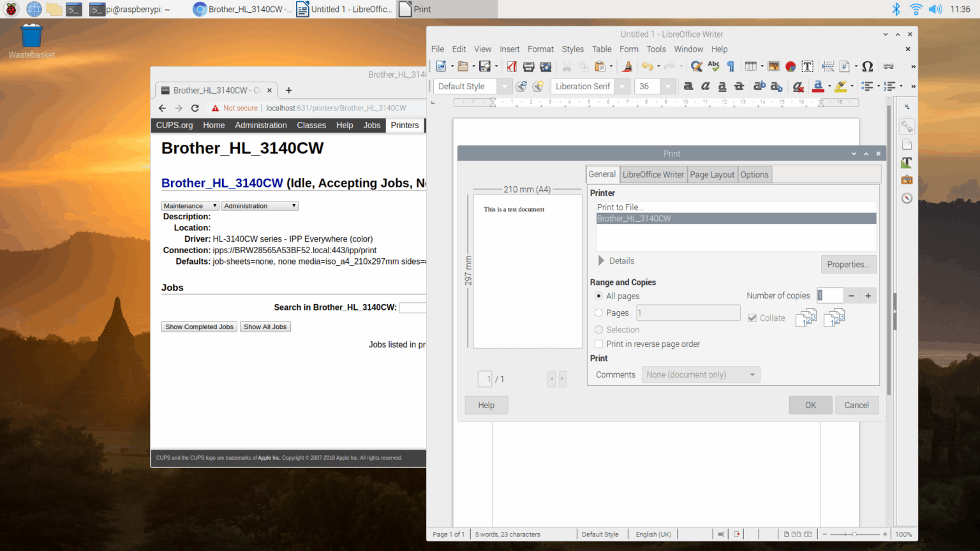Toggle formatting marks pilcrow icon

731,66
